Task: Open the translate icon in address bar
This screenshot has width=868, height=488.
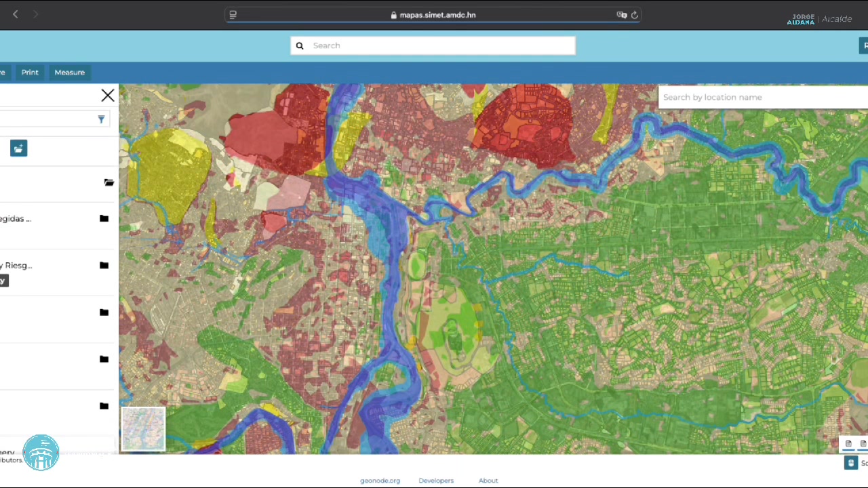Action: 621,15
